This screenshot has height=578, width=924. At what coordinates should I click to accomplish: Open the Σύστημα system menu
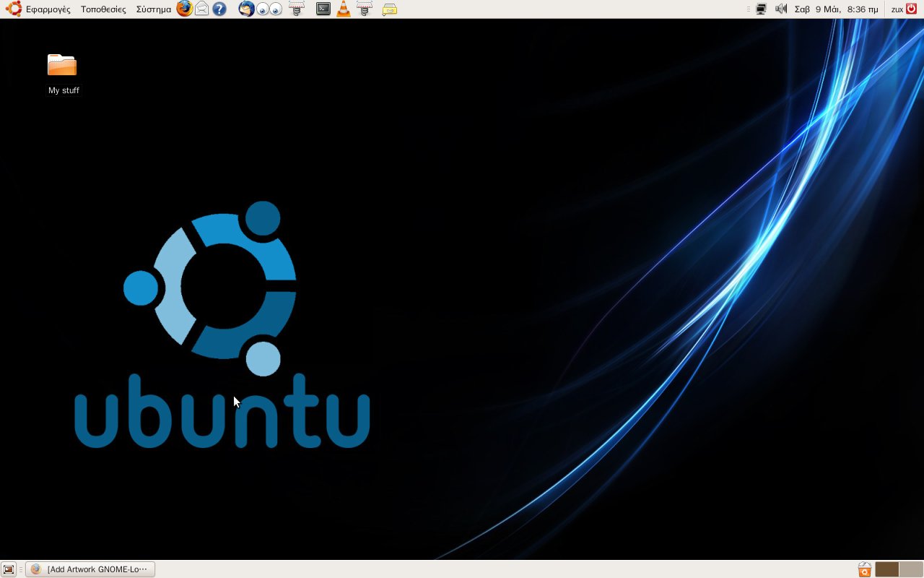click(x=154, y=9)
